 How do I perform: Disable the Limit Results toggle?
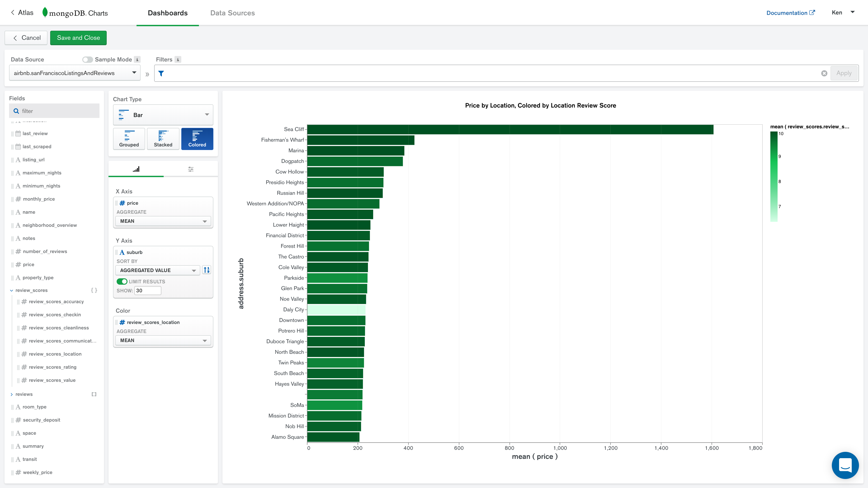(x=122, y=282)
